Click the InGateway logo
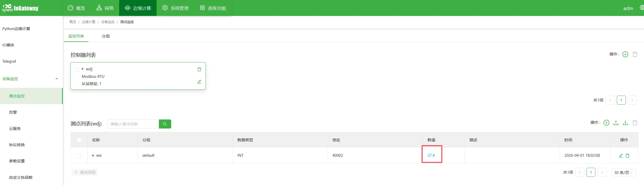This screenshot has height=185, width=644. (x=20, y=8)
